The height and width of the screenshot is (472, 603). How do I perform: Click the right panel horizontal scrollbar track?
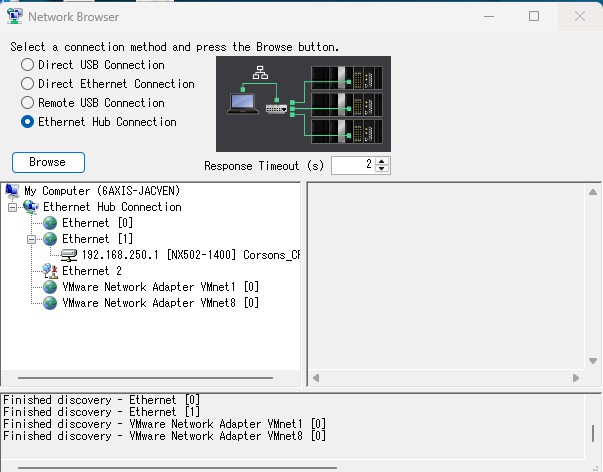point(445,378)
